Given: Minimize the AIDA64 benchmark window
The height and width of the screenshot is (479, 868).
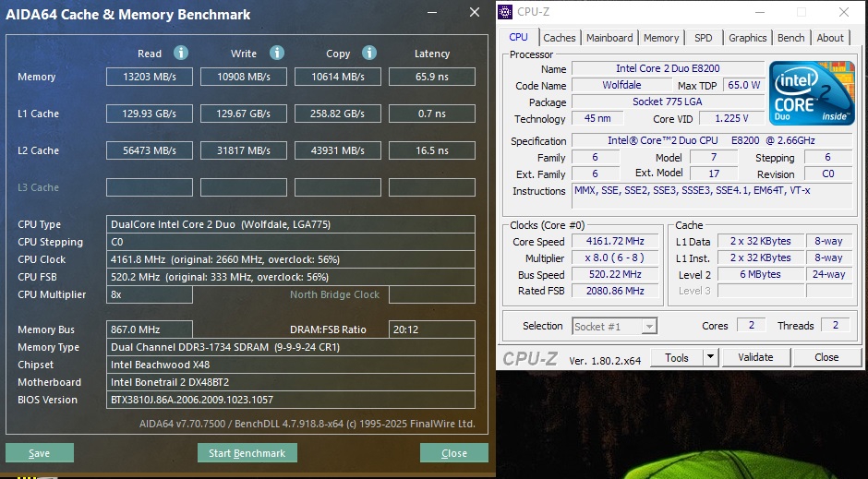Looking at the screenshot, I should tap(432, 12).
